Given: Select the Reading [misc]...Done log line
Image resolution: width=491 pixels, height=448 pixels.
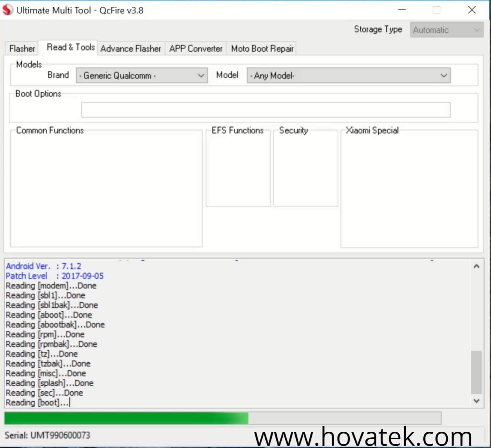Looking at the screenshot, I should (x=46, y=373).
